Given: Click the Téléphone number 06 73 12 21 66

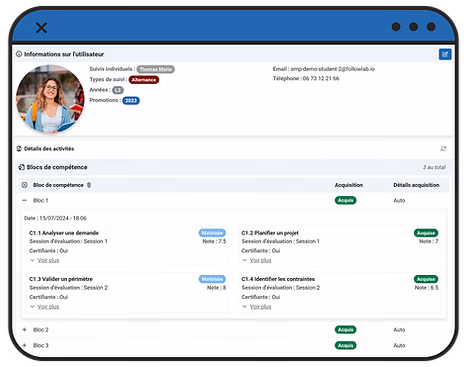Looking at the screenshot, I should [321, 79].
